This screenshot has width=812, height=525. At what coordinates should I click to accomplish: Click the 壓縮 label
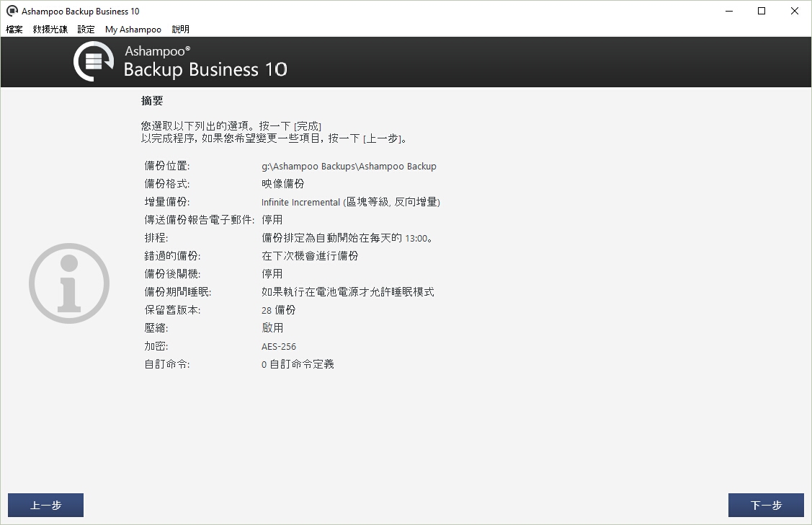tap(156, 328)
